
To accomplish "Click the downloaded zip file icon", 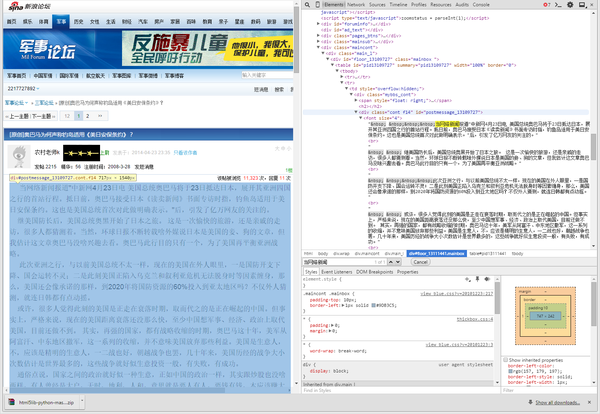I will coord(12,402).
